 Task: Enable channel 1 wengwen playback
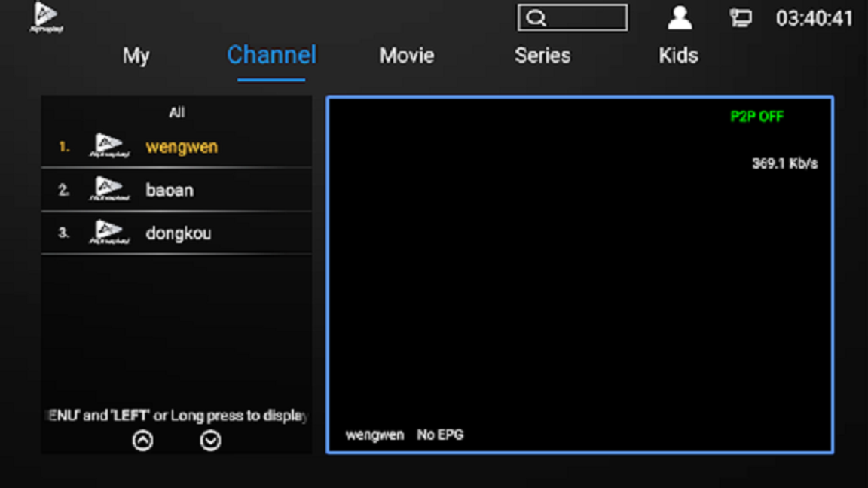[x=181, y=148]
